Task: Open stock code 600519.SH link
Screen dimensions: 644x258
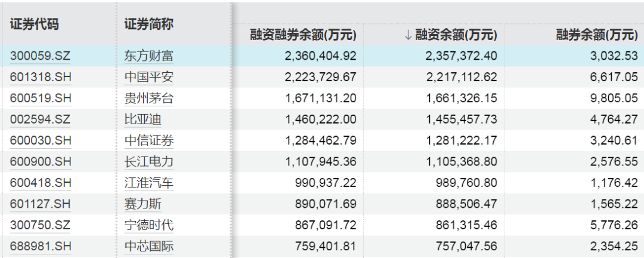Action: tap(41, 99)
